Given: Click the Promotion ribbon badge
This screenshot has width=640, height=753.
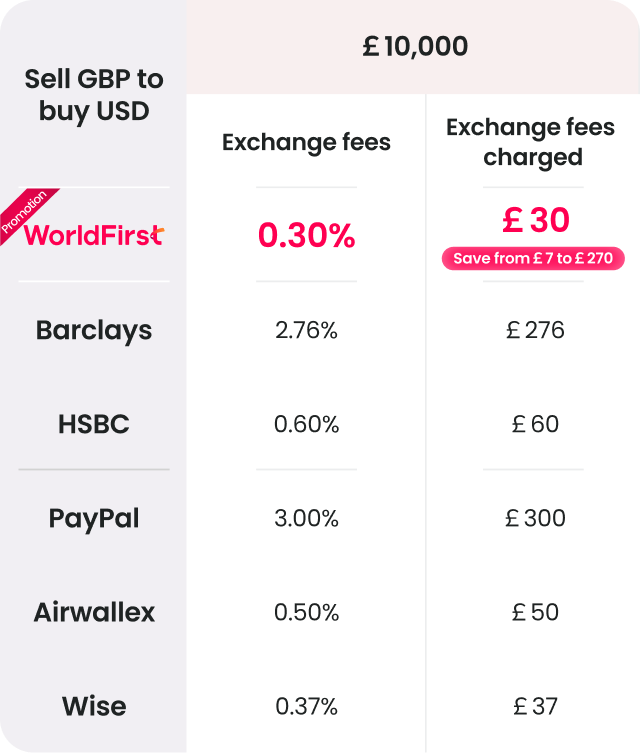Looking at the screenshot, I should tap(25, 213).
